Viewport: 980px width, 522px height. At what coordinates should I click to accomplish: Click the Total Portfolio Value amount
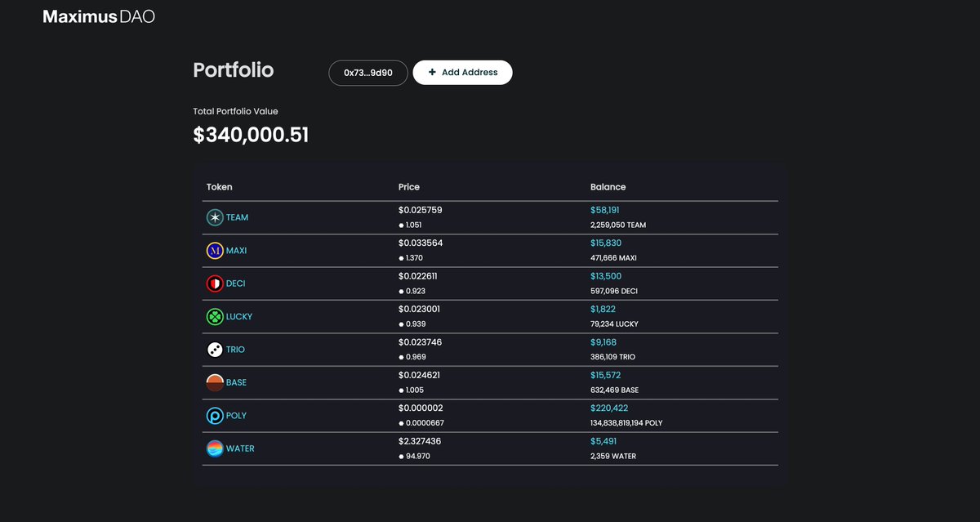251,134
